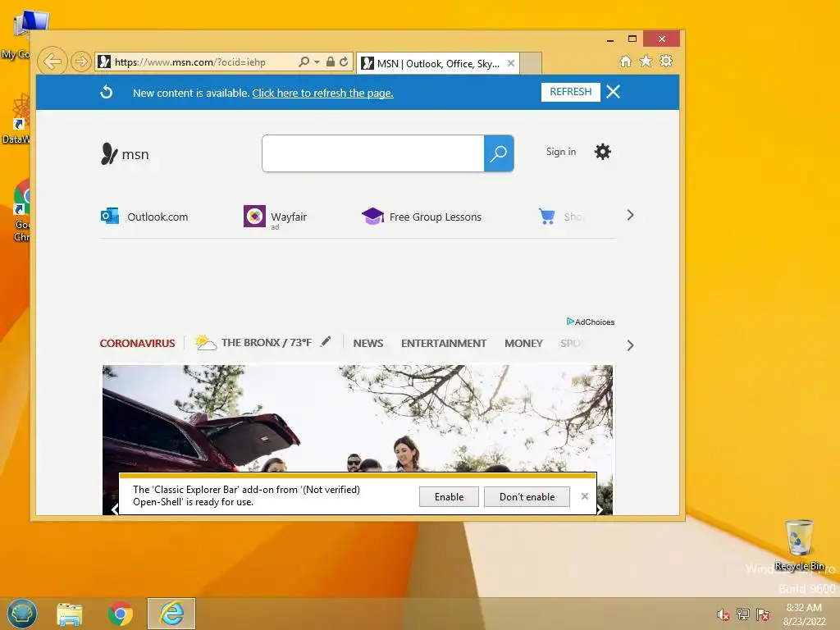Go to home page via house icon
This screenshot has width=840, height=630.
(x=626, y=62)
